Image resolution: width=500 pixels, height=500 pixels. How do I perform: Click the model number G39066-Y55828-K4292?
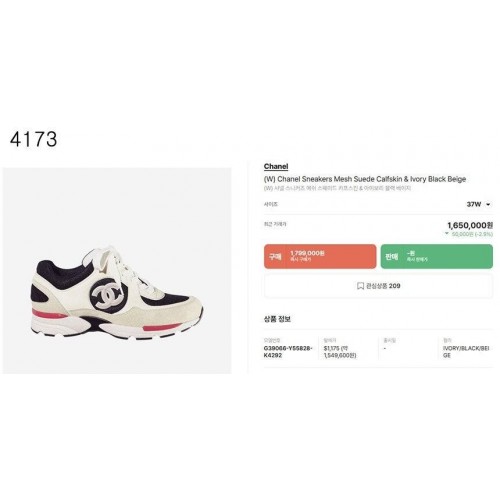click(288, 352)
